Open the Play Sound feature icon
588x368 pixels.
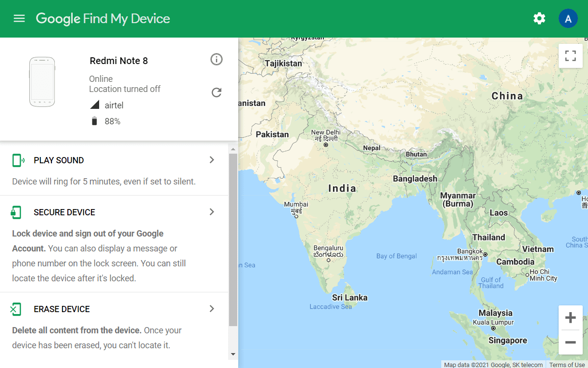coord(18,159)
